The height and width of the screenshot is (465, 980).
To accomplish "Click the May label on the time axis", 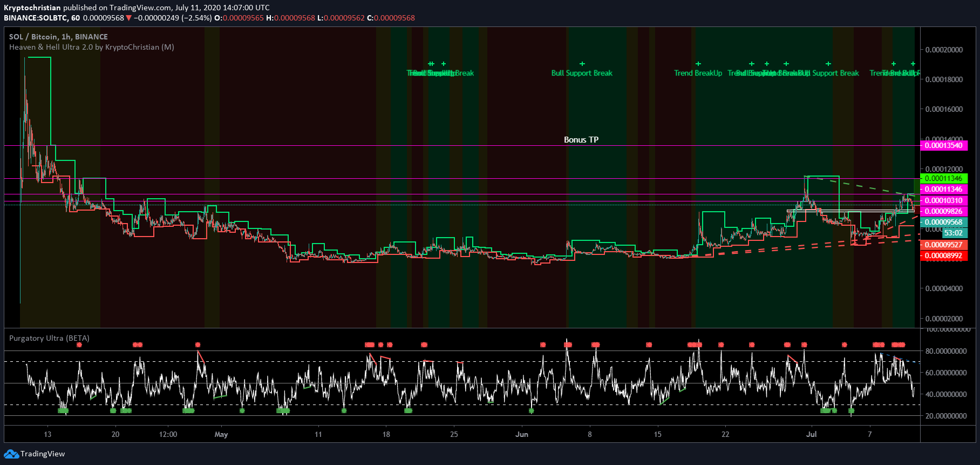I will tap(221, 434).
